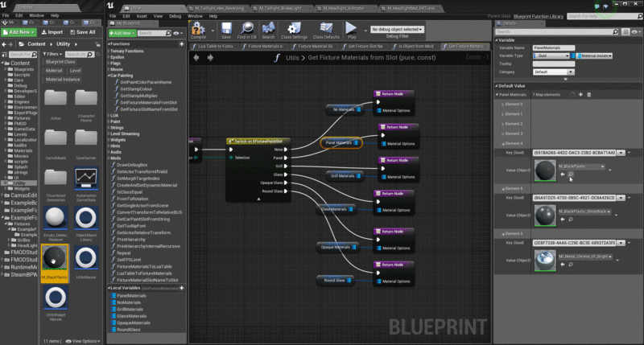Add a new function with plus icon
644x345 pixels.
pyautogui.click(x=182, y=44)
